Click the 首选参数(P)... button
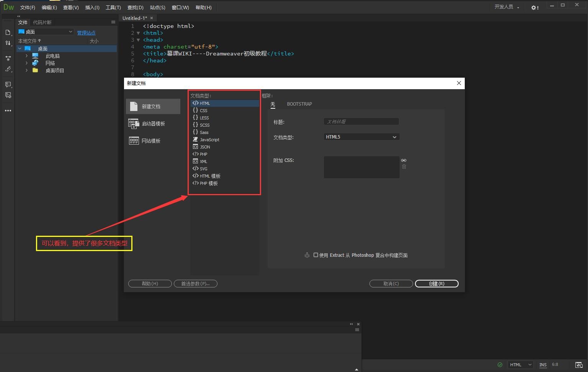Screen dimensions: 588x372 [x=195, y=284]
